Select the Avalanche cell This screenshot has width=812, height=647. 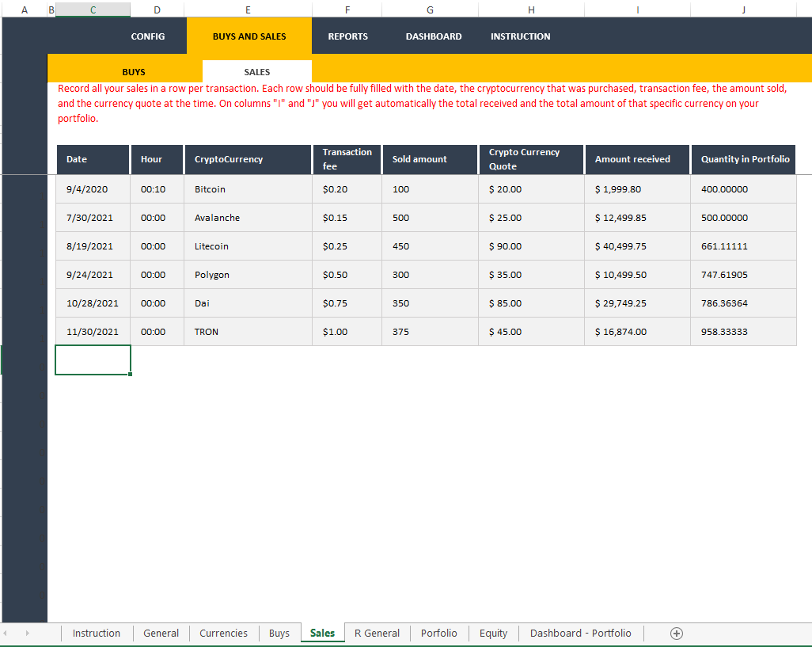point(248,218)
